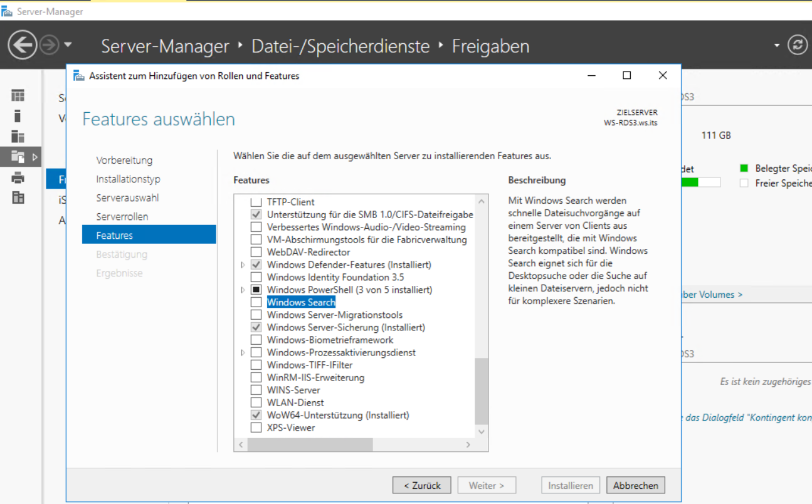The height and width of the screenshot is (504, 812).
Task: Check the WINS-Server checkbox
Action: click(256, 390)
